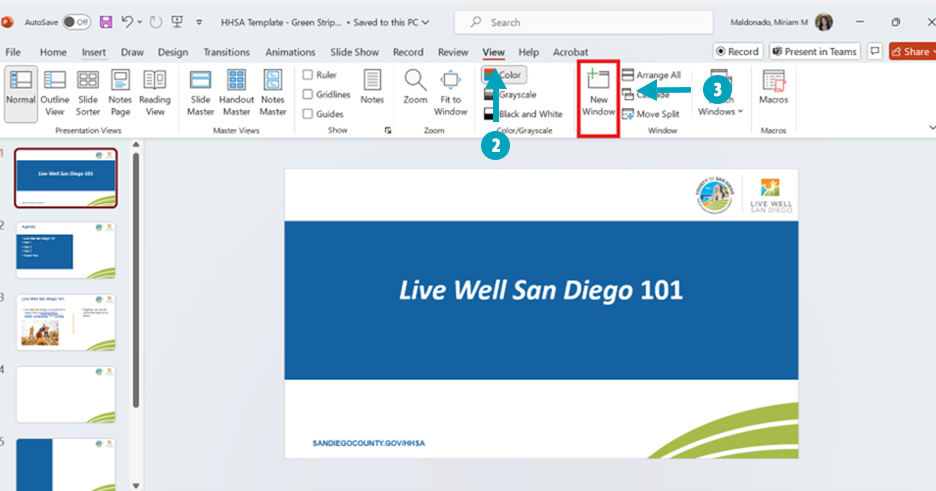Start slideshow from beginning icon in title bar
This screenshot has width=936, height=491.
pos(177,22)
